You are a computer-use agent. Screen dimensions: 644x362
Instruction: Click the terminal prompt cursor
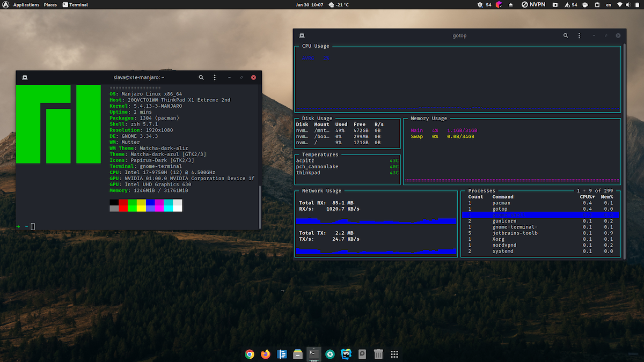pyautogui.click(x=33, y=227)
